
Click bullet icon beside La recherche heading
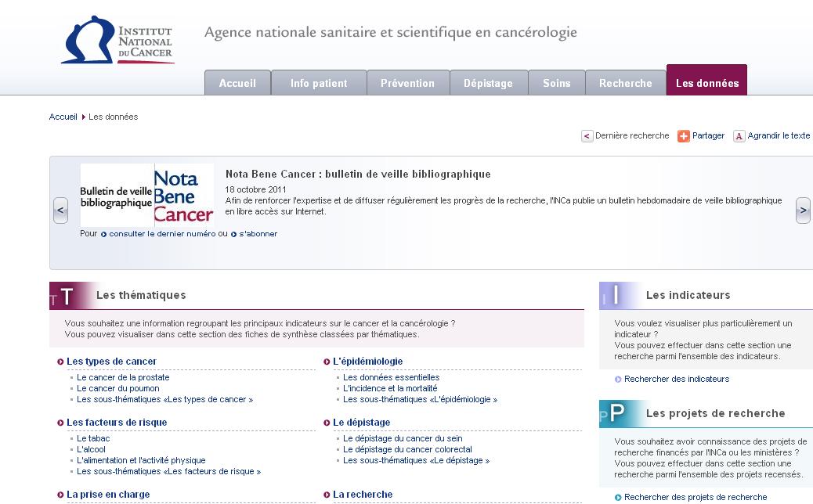tap(327, 495)
